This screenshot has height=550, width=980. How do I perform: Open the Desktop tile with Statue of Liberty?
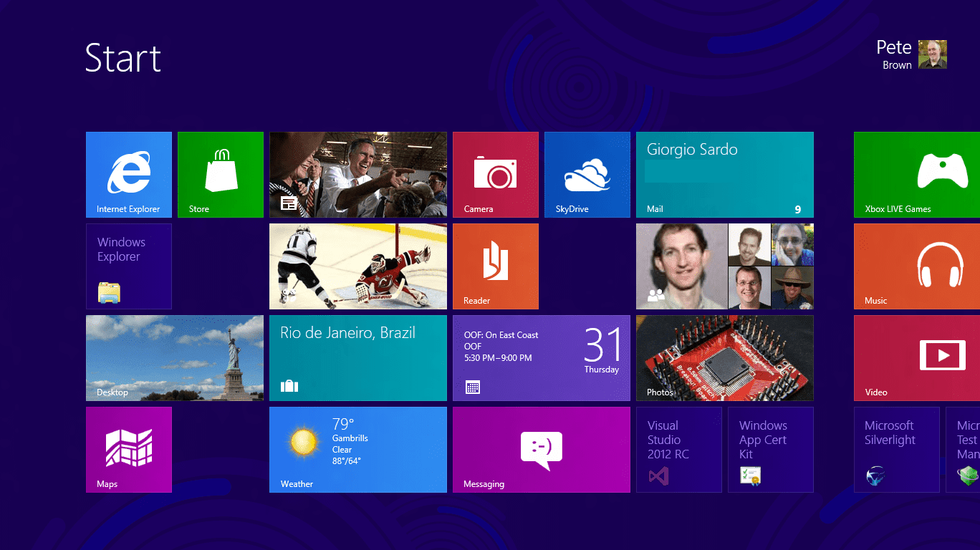175,358
